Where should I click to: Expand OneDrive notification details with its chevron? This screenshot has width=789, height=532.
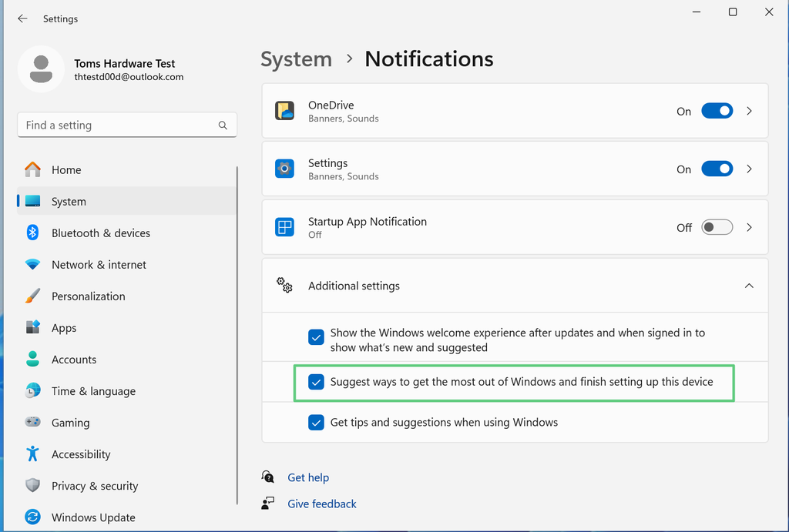(749, 110)
